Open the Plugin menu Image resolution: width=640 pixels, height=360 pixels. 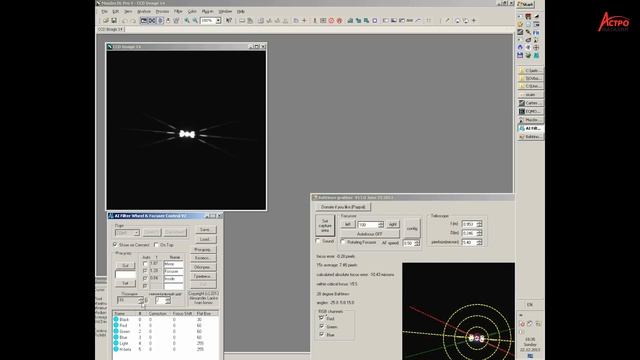pyautogui.click(x=207, y=11)
